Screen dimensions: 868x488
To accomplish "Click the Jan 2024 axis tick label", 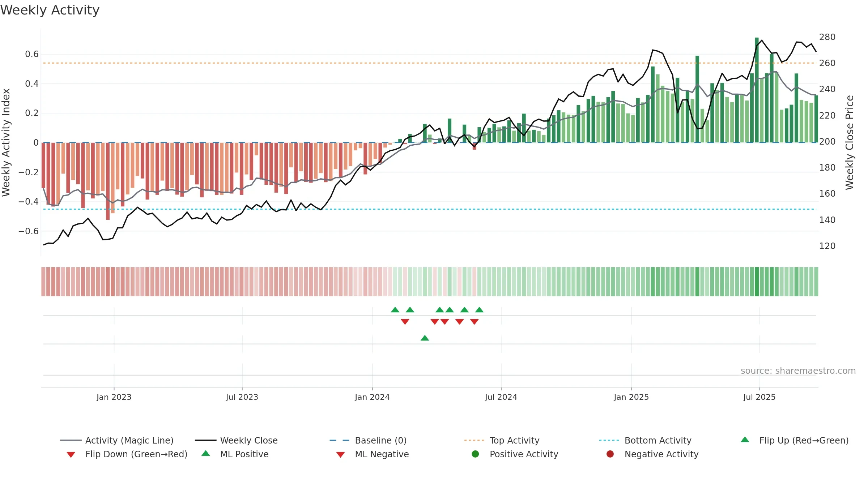I will pyautogui.click(x=372, y=397).
